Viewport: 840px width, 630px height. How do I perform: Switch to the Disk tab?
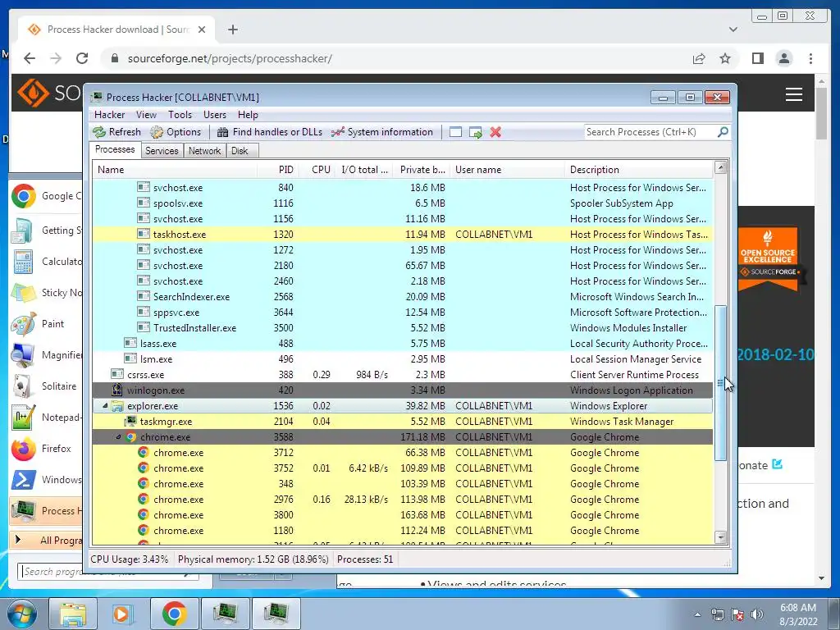240,151
